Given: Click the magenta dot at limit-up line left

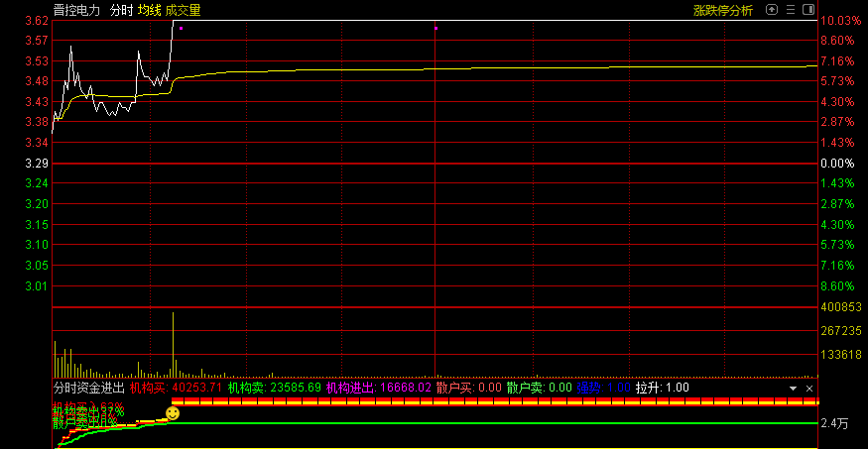Looking at the screenshot, I should pyautogui.click(x=181, y=28).
